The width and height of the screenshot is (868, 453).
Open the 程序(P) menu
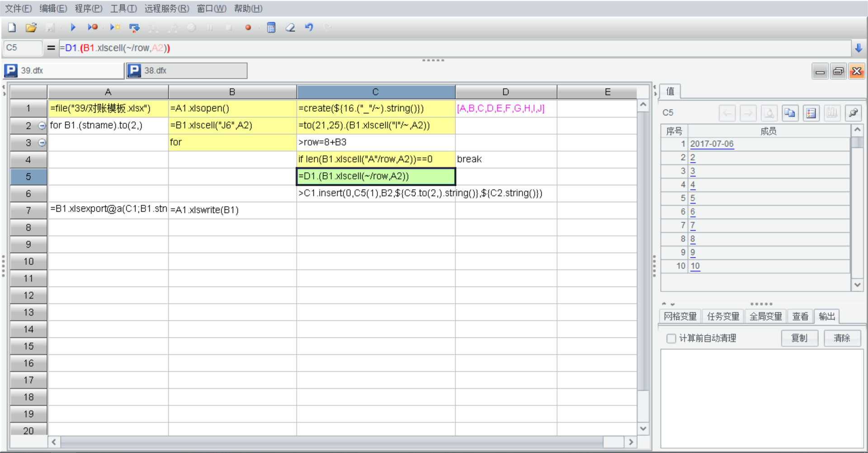(89, 9)
